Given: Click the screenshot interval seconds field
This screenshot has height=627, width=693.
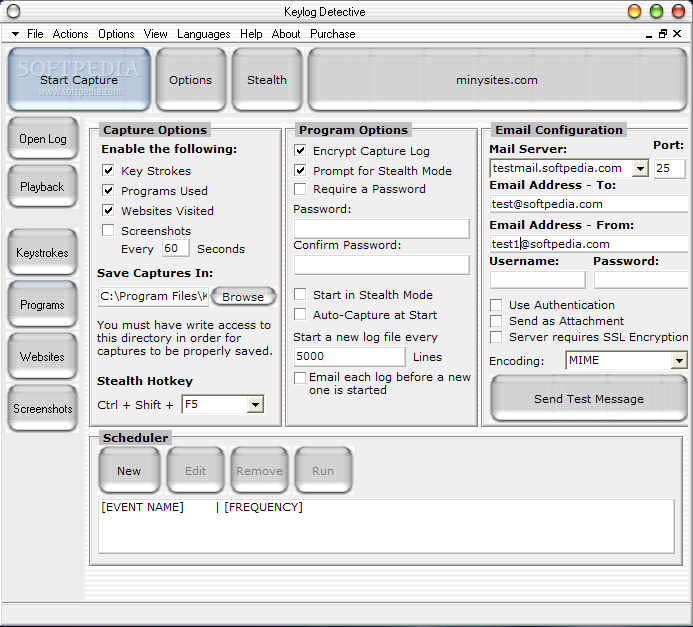Looking at the screenshot, I should click(x=175, y=248).
